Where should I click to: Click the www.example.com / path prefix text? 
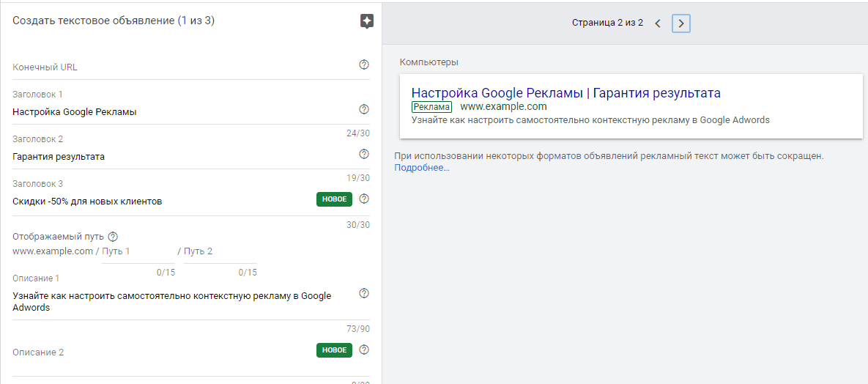pyautogui.click(x=56, y=251)
